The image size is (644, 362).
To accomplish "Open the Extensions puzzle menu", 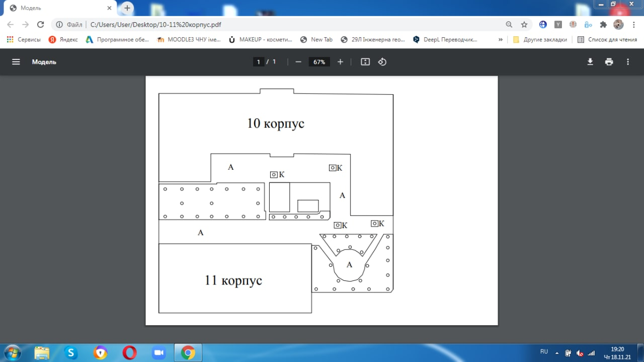I will tap(603, 24).
